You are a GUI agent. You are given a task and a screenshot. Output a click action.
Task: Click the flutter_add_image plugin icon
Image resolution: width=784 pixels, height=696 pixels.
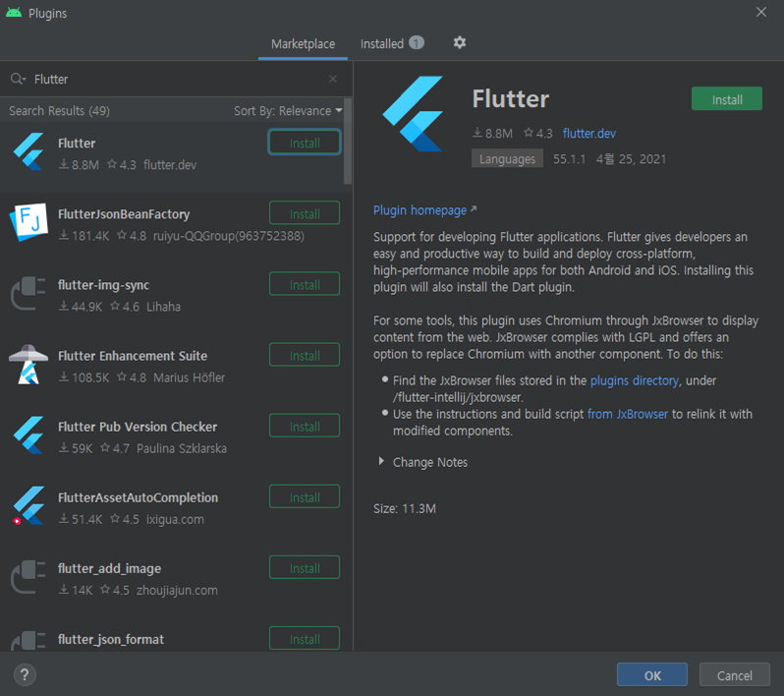28,577
